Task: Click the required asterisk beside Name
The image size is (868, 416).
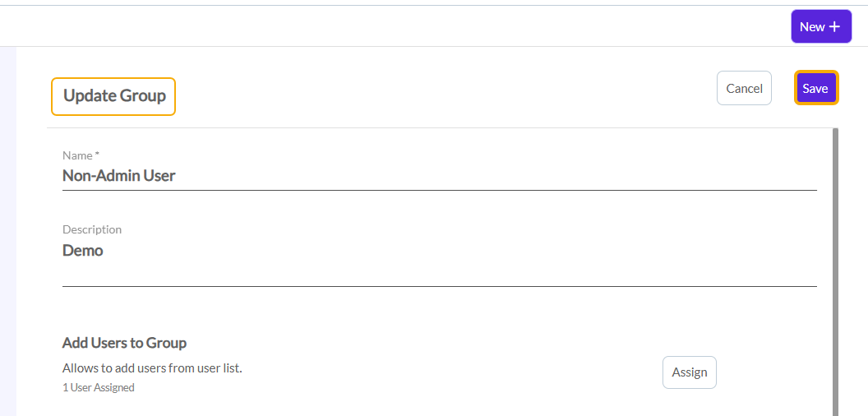Action: [x=97, y=155]
